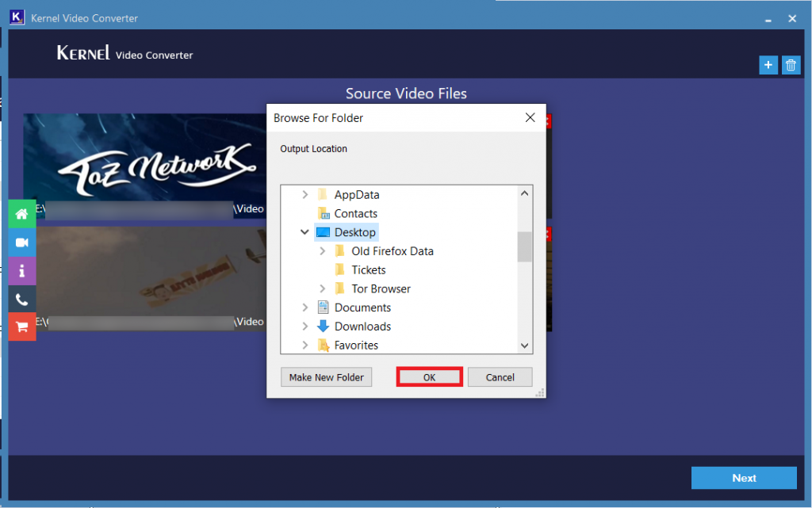The height and width of the screenshot is (508, 812).
Task: Expand the Downloads entry
Action: coord(304,326)
